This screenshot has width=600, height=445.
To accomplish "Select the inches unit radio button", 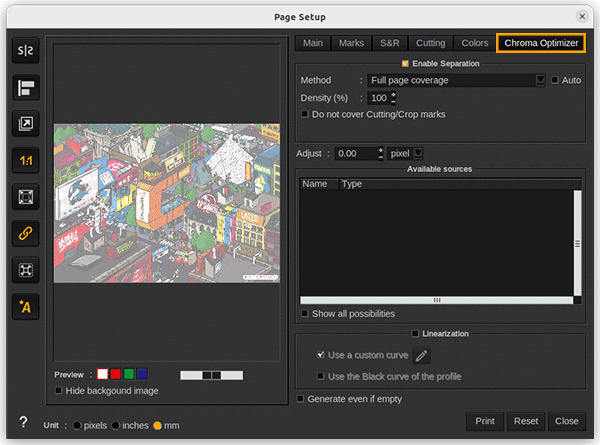I will [x=116, y=424].
